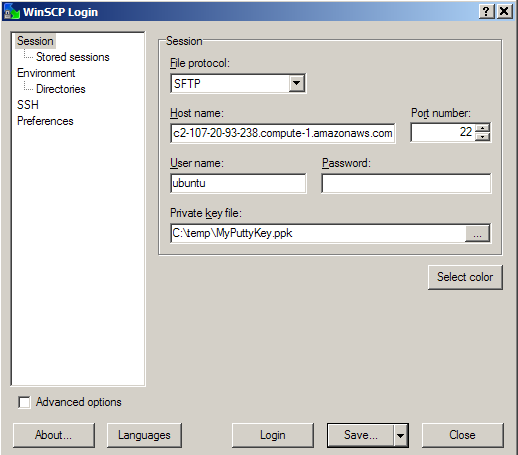
Task: Increase port number with up arrow
Action: click(x=482, y=128)
